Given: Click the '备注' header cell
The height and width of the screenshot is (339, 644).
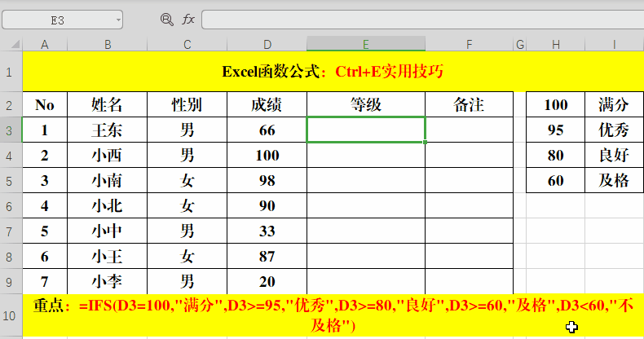Looking at the screenshot, I should pos(469,104).
